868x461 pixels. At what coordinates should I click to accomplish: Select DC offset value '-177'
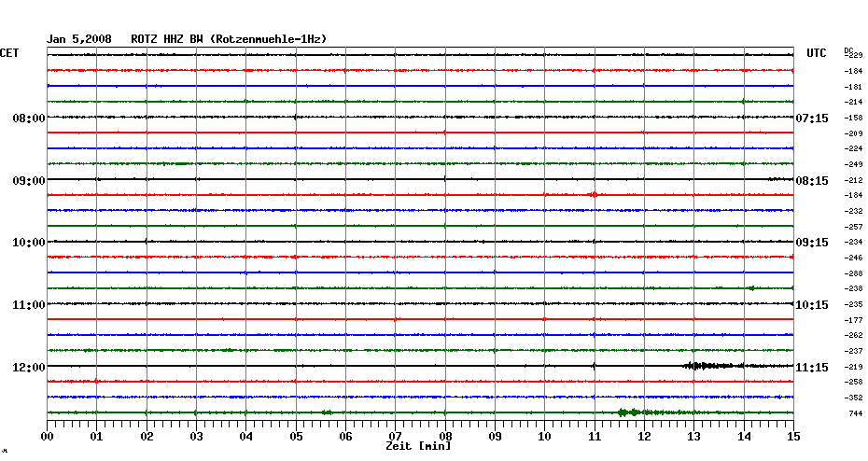click(x=854, y=320)
